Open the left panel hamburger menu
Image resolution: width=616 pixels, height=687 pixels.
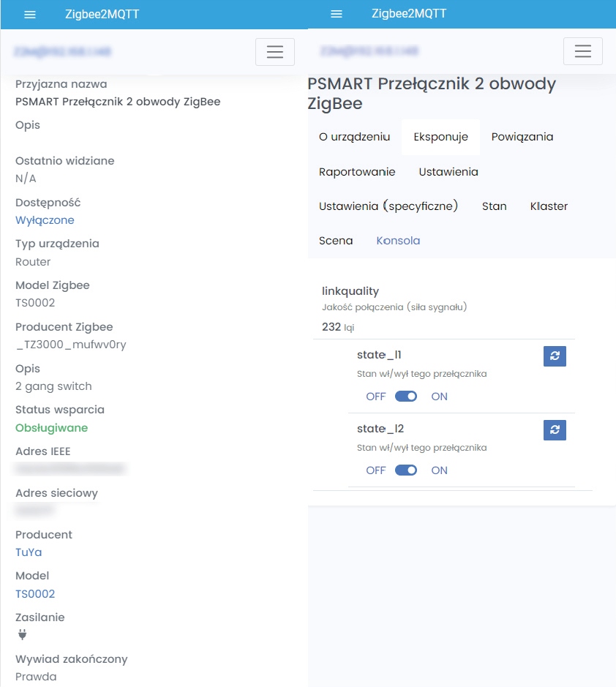click(x=30, y=15)
